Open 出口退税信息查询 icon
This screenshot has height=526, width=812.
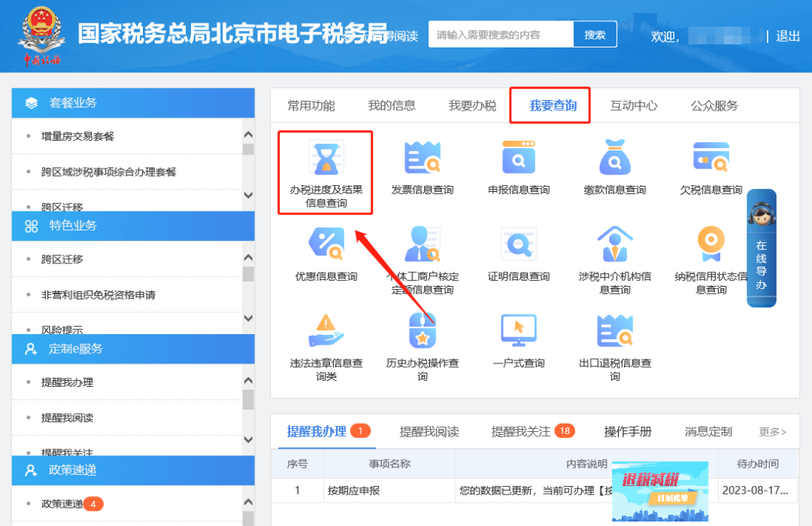(615, 330)
